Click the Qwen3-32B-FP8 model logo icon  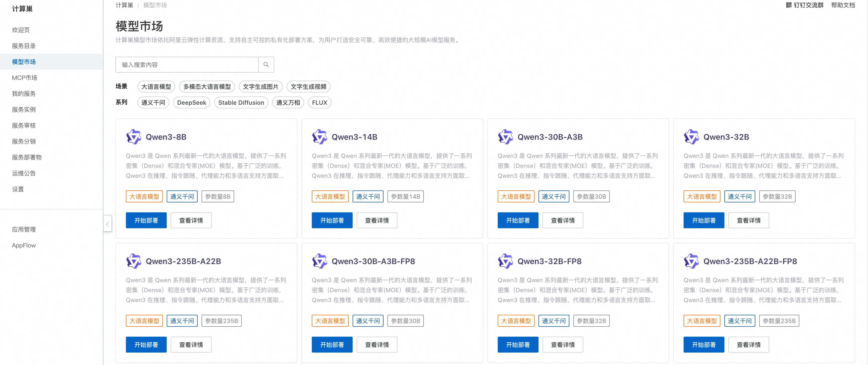click(x=505, y=261)
